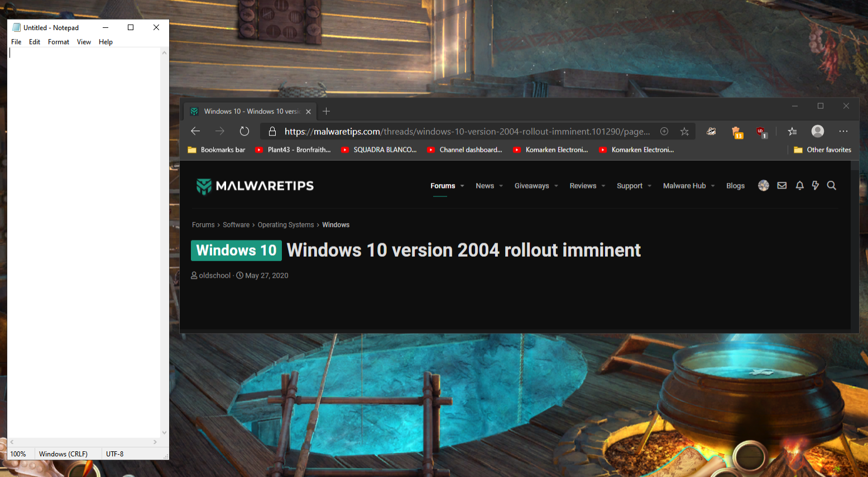The image size is (868, 477).
Task: Expand the Forums navigation dropdown arrow
Action: 462,186
